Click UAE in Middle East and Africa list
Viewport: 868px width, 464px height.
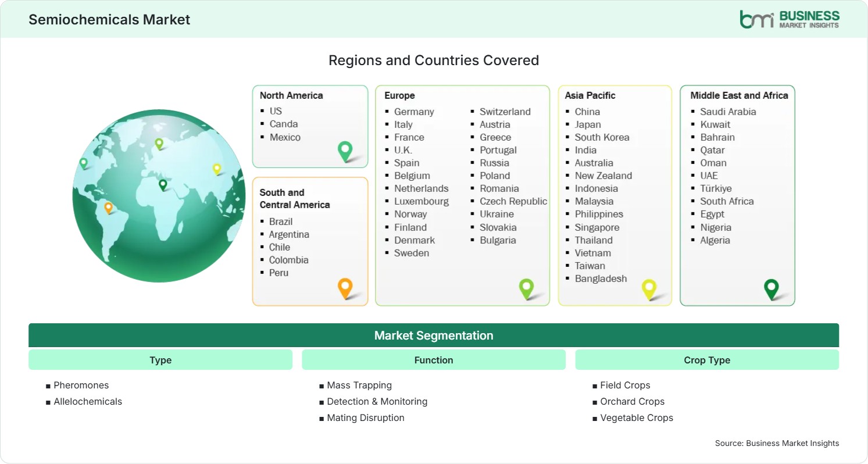click(x=709, y=176)
